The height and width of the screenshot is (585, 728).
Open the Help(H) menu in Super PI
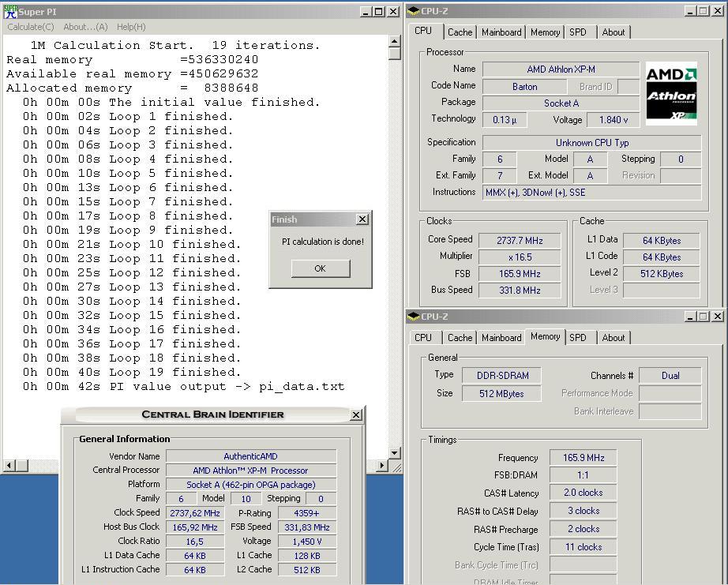coord(131,27)
